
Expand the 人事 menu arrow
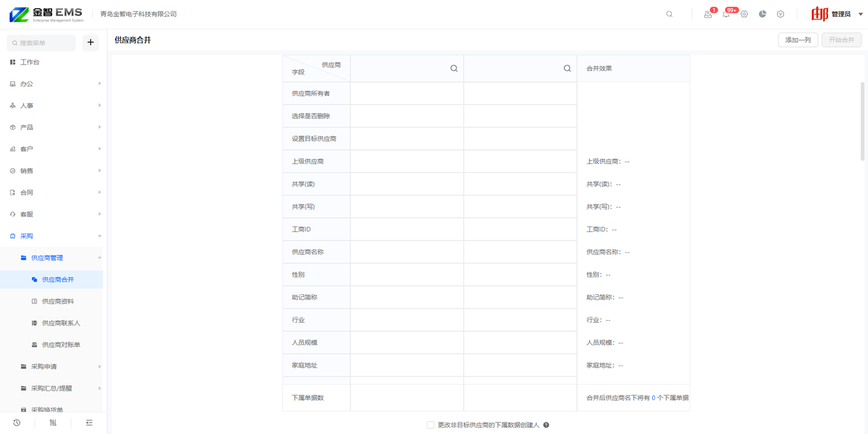[x=100, y=106]
